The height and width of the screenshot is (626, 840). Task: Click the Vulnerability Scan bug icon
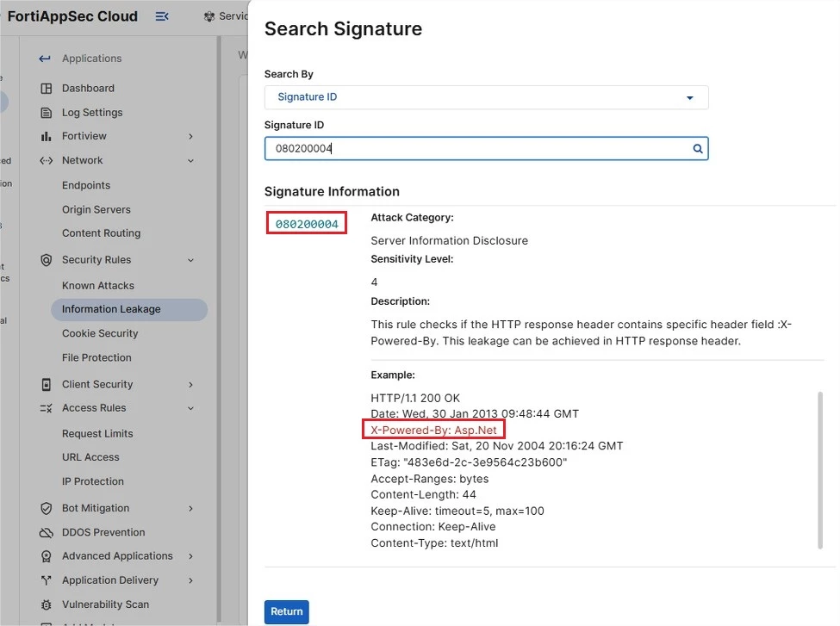[x=47, y=604]
